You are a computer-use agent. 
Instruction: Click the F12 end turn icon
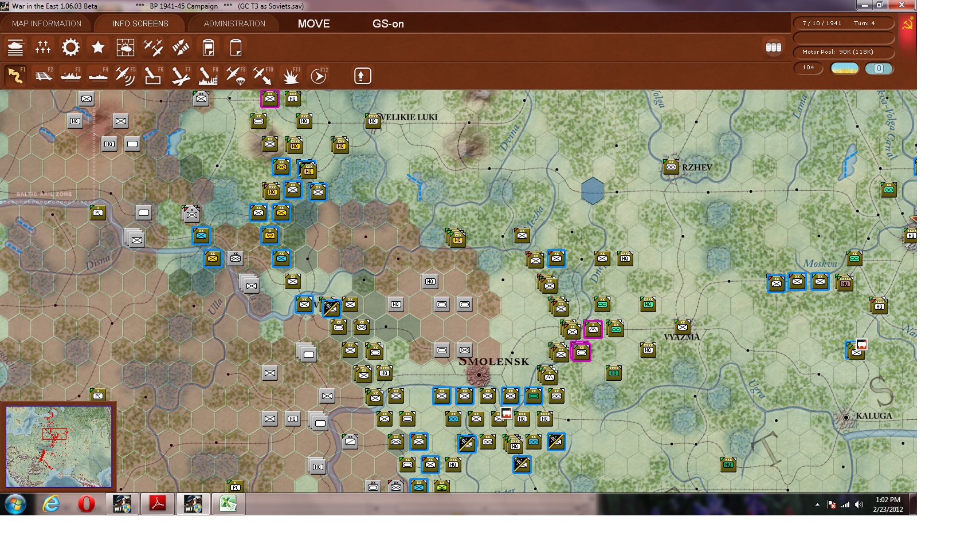[319, 76]
